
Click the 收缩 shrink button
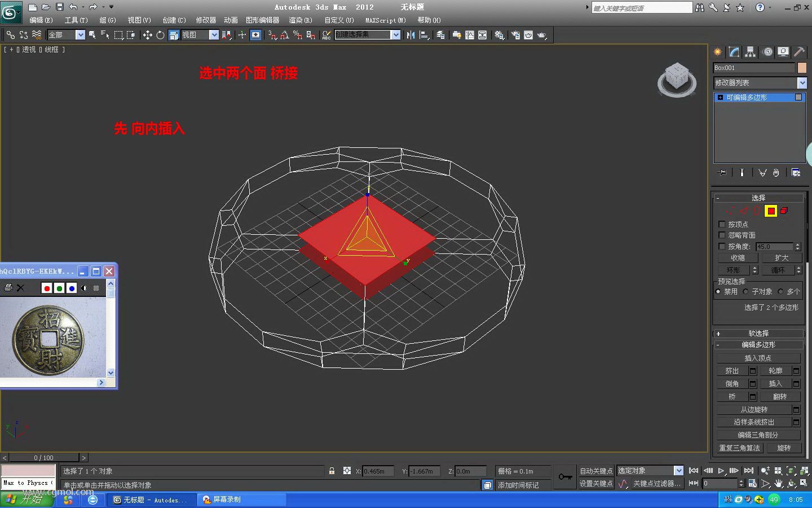point(738,258)
